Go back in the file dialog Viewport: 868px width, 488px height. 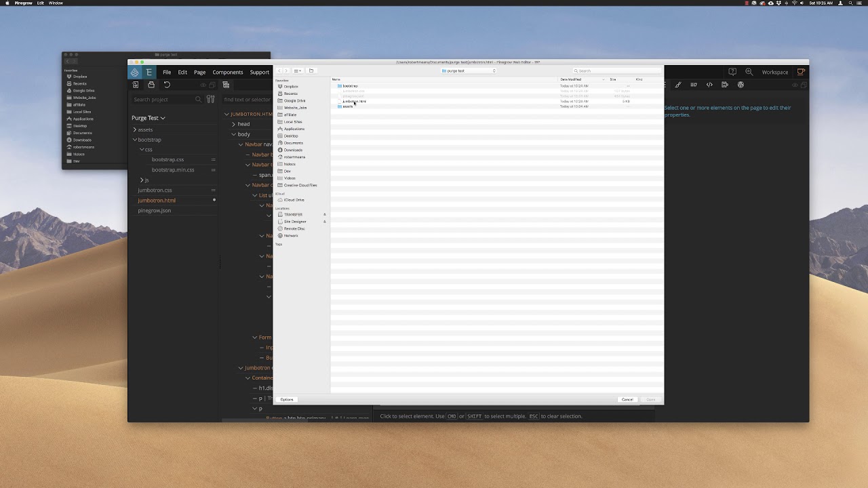(279, 70)
